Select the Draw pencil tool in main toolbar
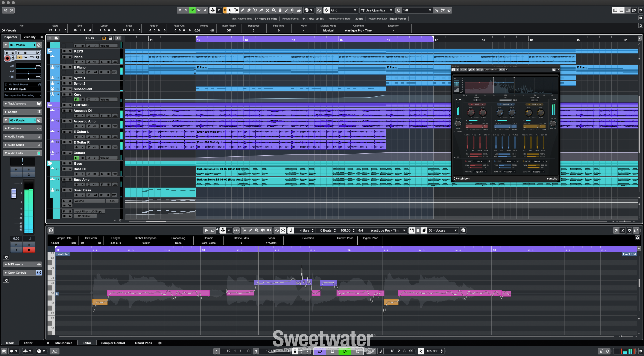Viewport: 644px width, 356px height. click(242, 10)
